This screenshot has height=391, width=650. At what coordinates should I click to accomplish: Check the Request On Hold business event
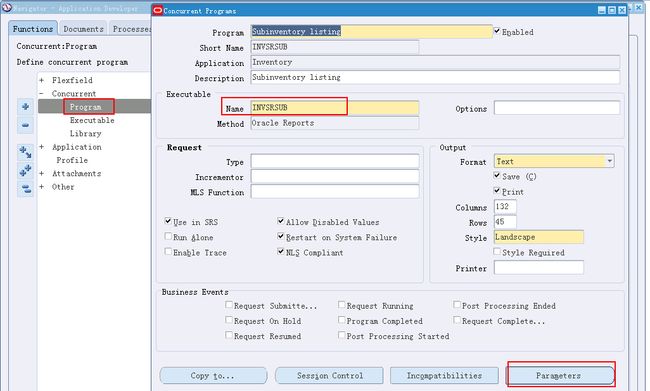tap(228, 320)
